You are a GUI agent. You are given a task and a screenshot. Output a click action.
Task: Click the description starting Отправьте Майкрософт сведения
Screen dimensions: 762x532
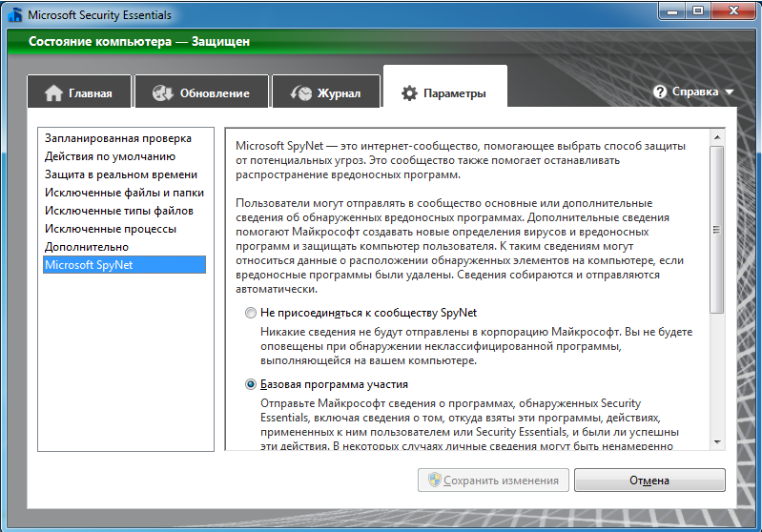469,424
